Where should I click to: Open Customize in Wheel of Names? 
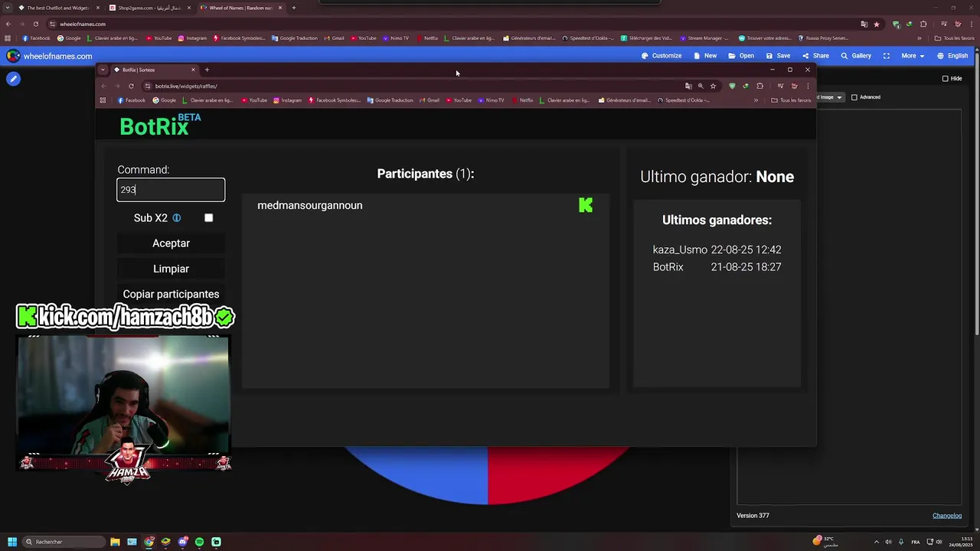pyautogui.click(x=661, y=56)
